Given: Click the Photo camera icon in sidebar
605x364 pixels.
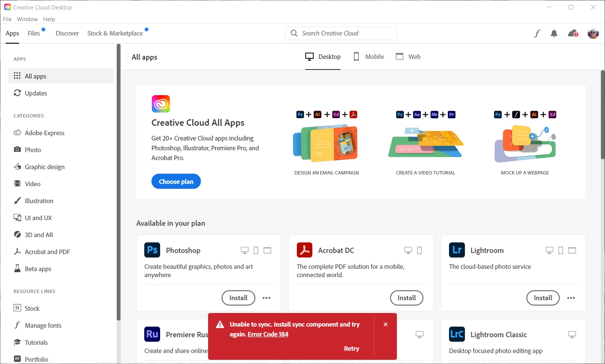Looking at the screenshot, I should pos(17,150).
